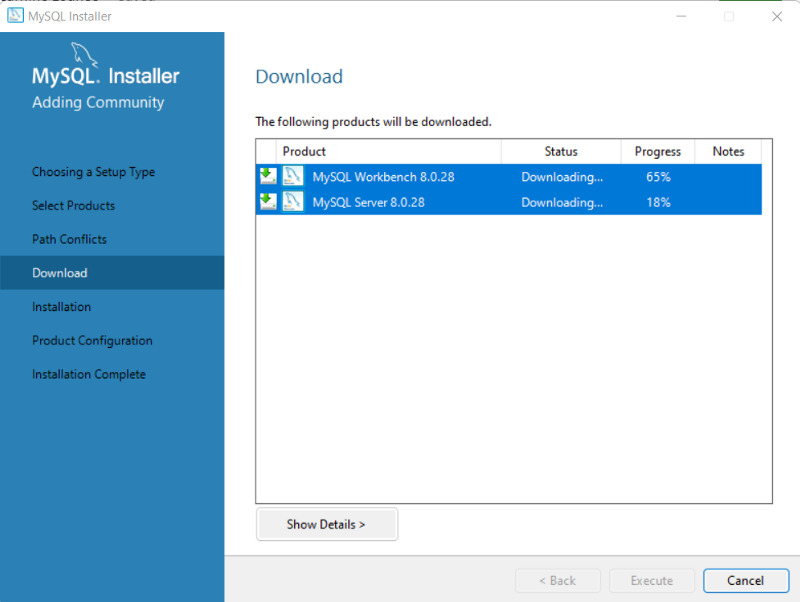Open the Choosing a Setup Type step

coord(93,172)
